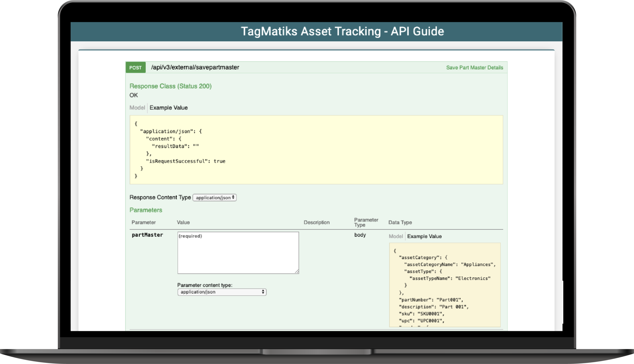The height and width of the screenshot is (364, 634).
Task: Open the Parameter content type dropdown
Action: 221,292
